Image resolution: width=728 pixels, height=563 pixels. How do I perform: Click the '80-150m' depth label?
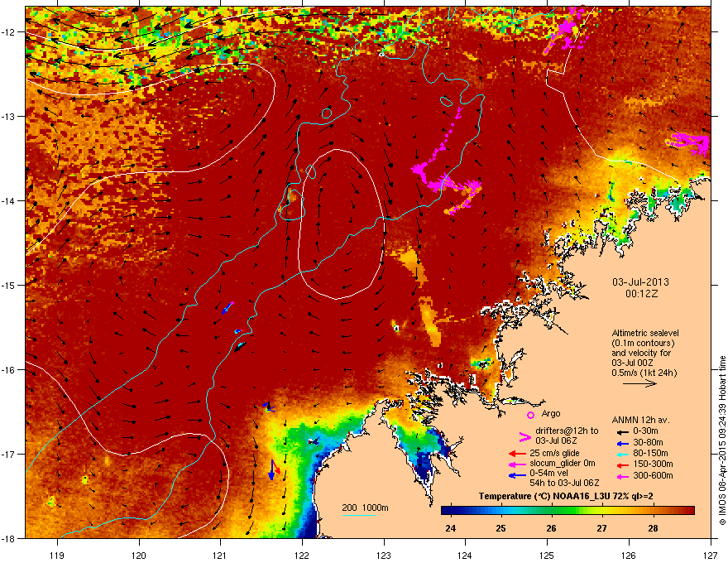click(650, 454)
